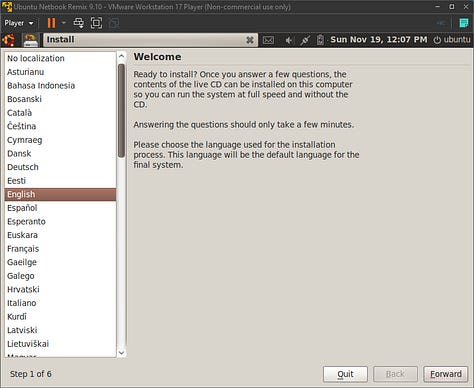Click the grayed Unity mode icon
Screen dimensions: 474x388
[114, 23]
